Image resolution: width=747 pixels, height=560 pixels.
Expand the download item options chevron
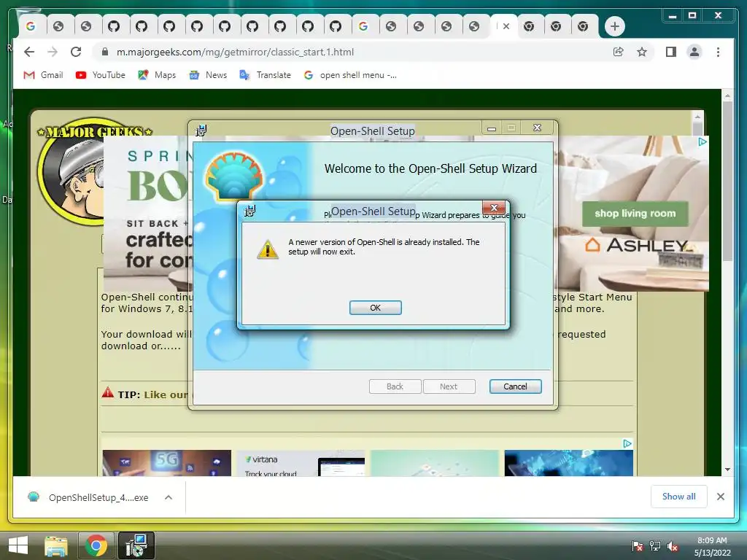(169, 497)
